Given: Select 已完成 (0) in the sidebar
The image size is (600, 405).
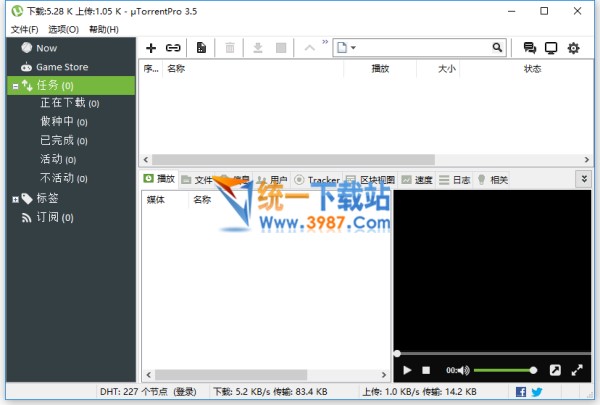Looking at the screenshot, I should click(64, 140).
